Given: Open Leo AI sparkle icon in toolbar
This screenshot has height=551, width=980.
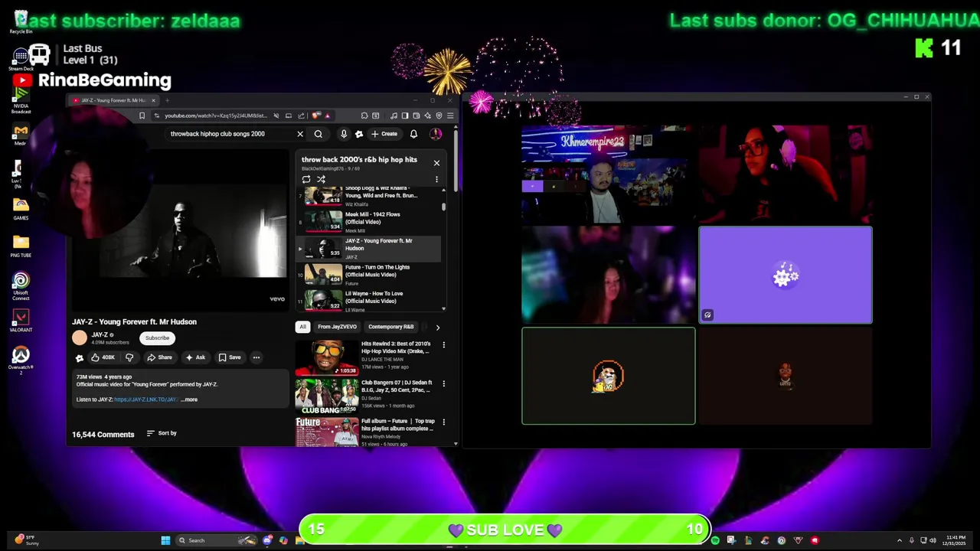Looking at the screenshot, I should click(427, 116).
